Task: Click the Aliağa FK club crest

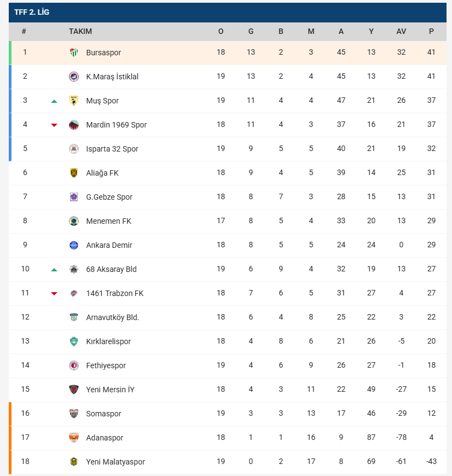Action: pyautogui.click(x=74, y=173)
